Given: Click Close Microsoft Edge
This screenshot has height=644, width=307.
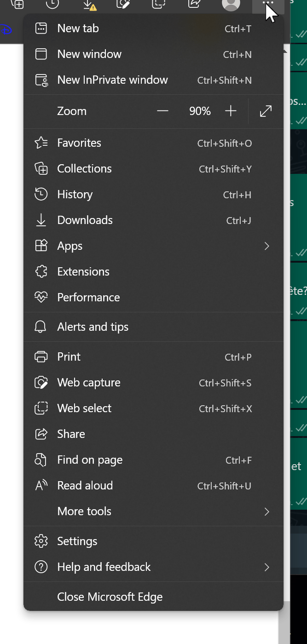Looking at the screenshot, I should pyautogui.click(x=153, y=597).
